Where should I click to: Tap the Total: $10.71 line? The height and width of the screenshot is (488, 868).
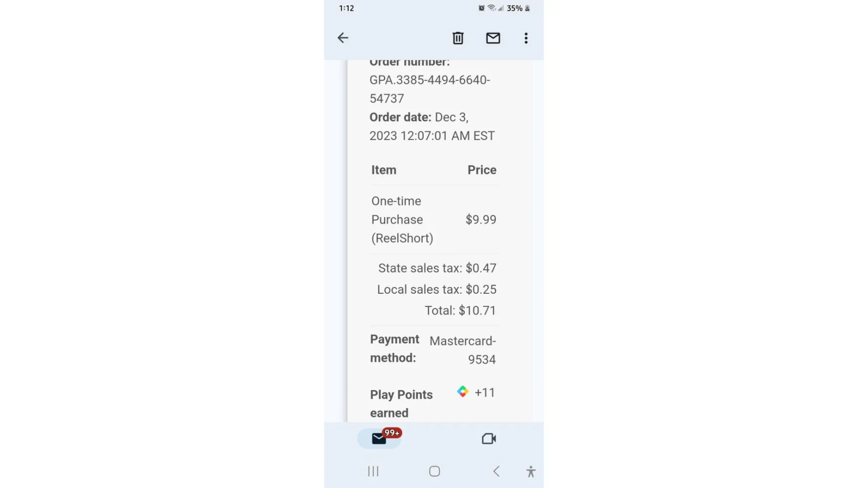click(x=460, y=310)
